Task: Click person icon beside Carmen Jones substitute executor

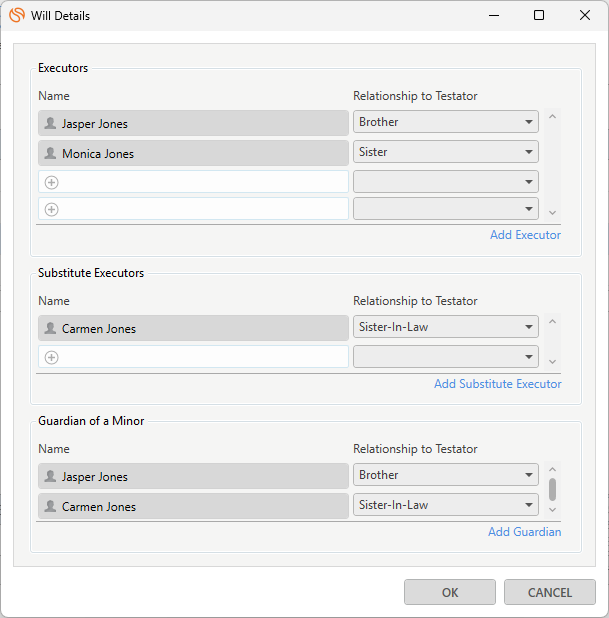Action: pyautogui.click(x=50, y=329)
